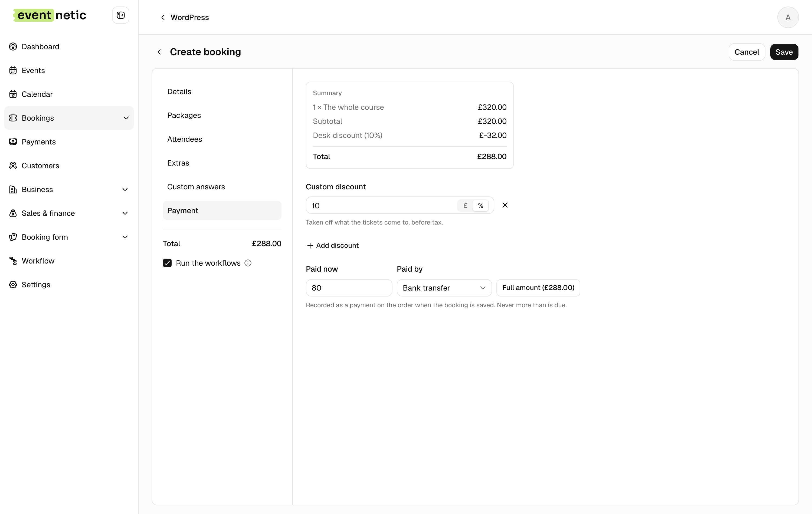This screenshot has width=812, height=514.
Task: Click the eventnetic logo
Action: 50,15
